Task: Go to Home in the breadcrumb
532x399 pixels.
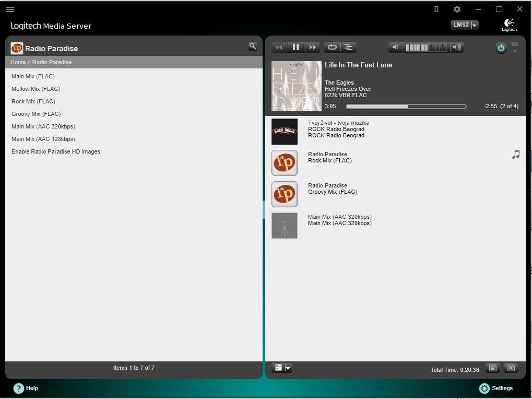Action: [x=18, y=63]
